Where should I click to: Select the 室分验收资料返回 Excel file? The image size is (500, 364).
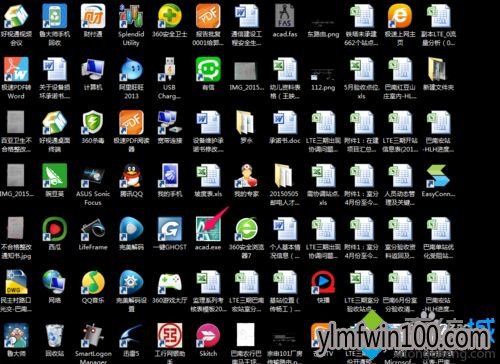click(400, 238)
